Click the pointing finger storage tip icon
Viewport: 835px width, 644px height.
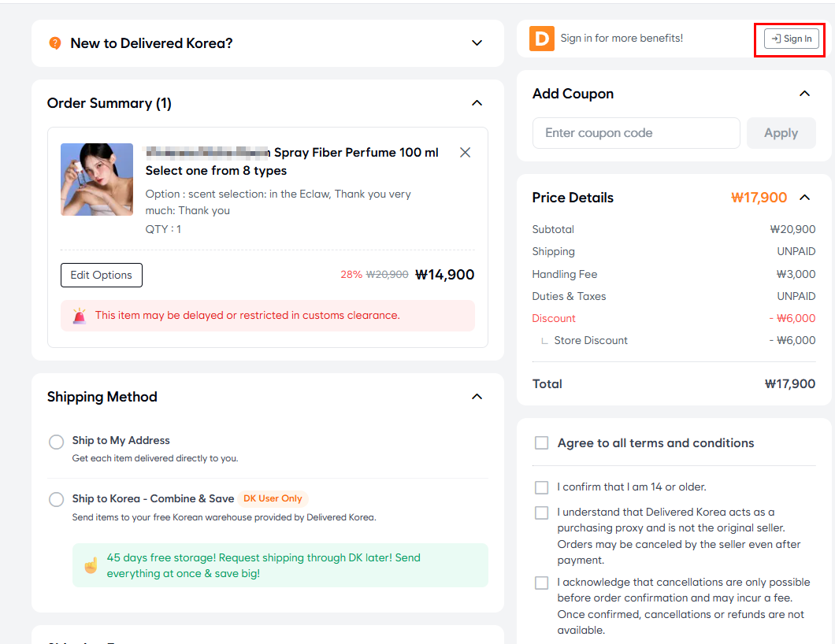tap(91, 565)
